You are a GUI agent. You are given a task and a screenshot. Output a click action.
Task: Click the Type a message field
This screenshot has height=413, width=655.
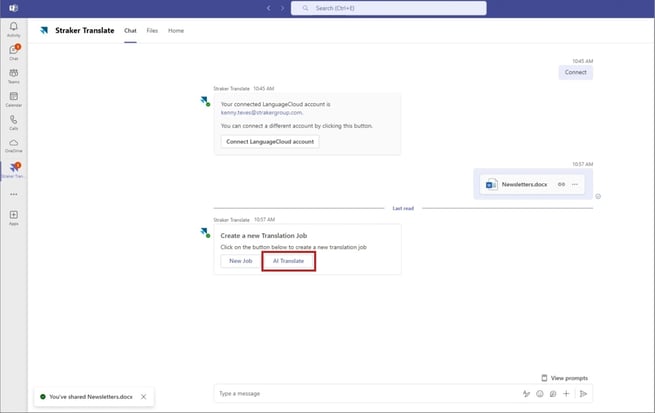point(368,394)
